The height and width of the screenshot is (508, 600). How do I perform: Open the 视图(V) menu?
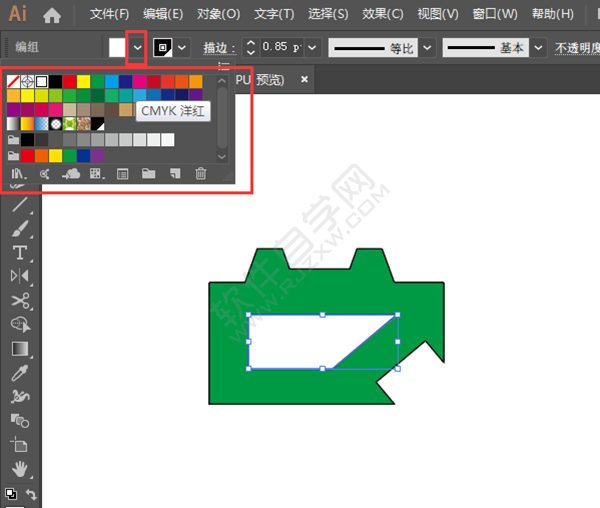pyautogui.click(x=438, y=15)
